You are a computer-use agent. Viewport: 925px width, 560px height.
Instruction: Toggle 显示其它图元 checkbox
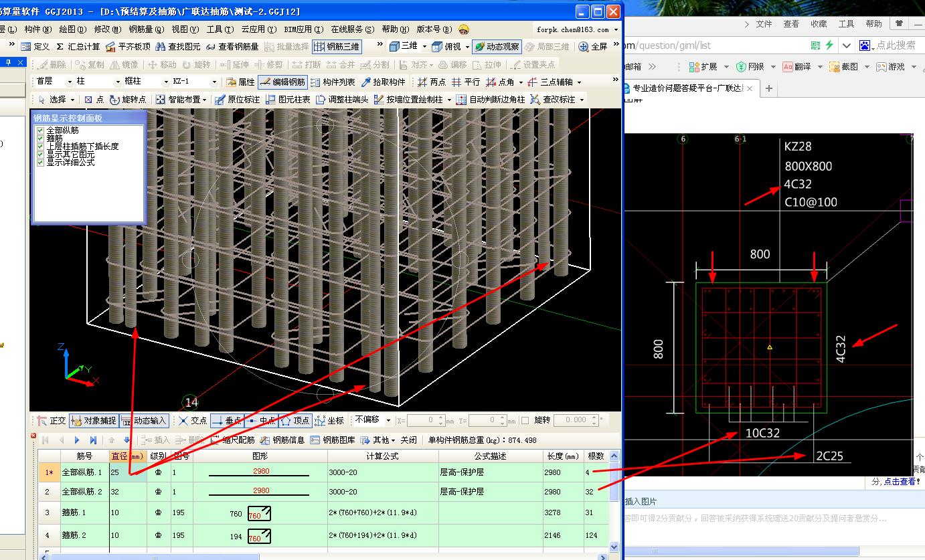(41, 155)
